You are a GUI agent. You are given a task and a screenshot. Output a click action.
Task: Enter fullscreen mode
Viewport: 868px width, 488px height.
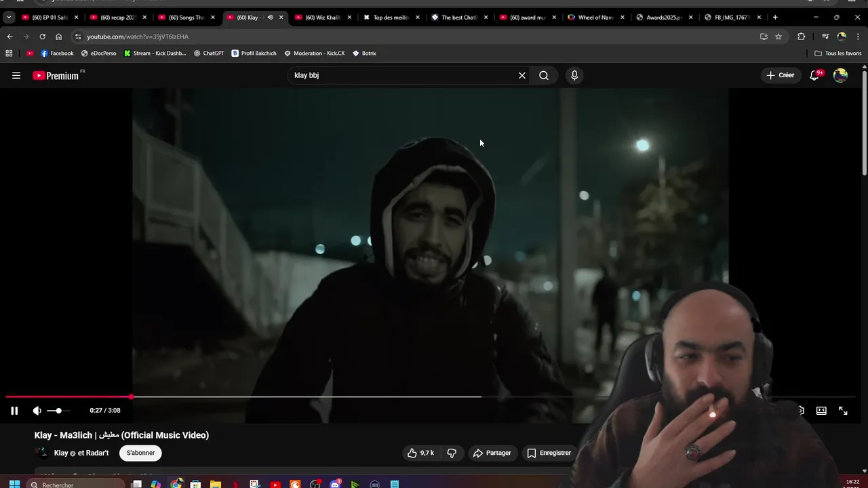(843, 411)
